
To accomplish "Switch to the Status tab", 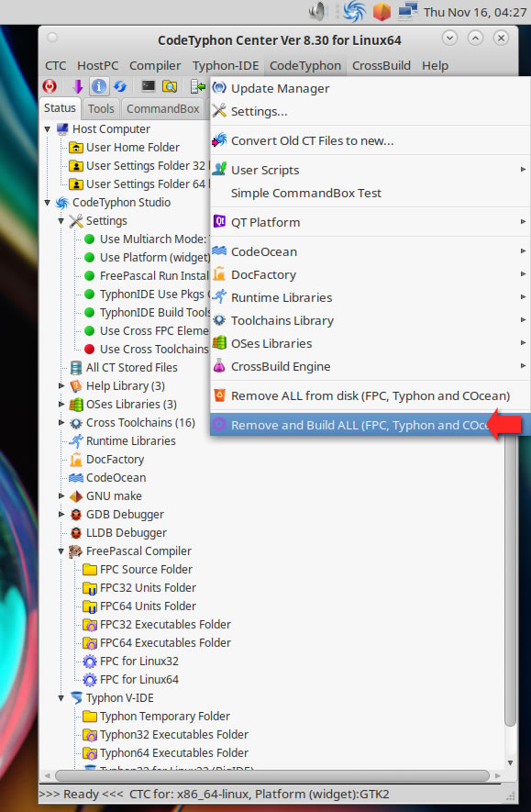I will [x=60, y=108].
